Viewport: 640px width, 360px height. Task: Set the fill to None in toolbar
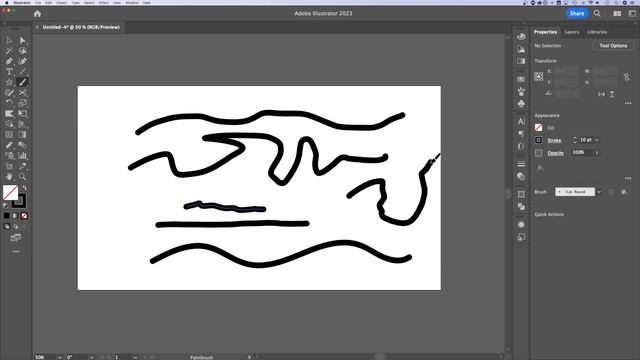pos(24,216)
